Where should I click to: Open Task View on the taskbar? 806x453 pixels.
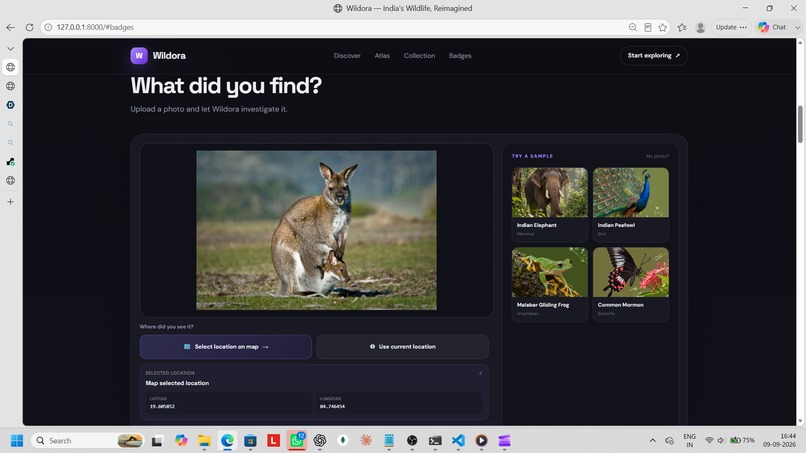pos(157,441)
